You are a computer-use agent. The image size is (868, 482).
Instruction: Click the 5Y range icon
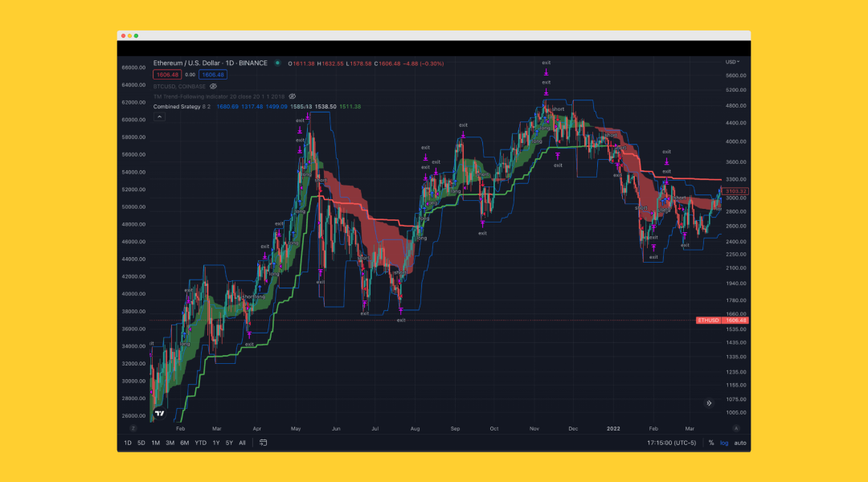pos(228,442)
